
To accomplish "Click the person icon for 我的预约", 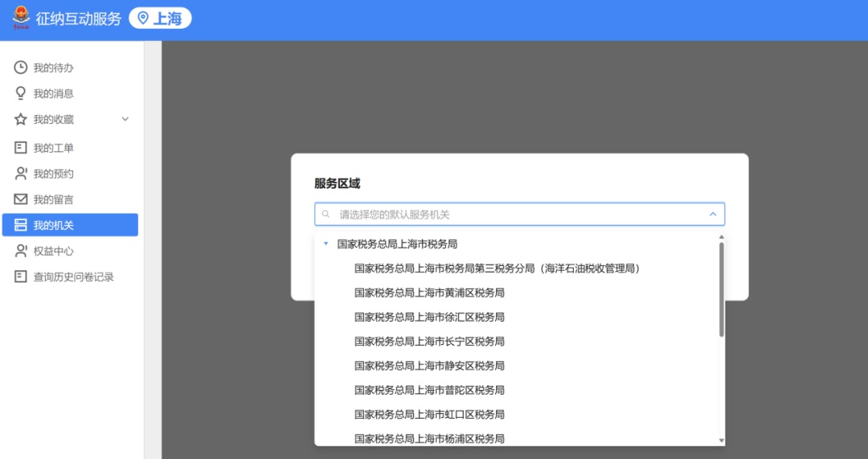I will [21, 174].
